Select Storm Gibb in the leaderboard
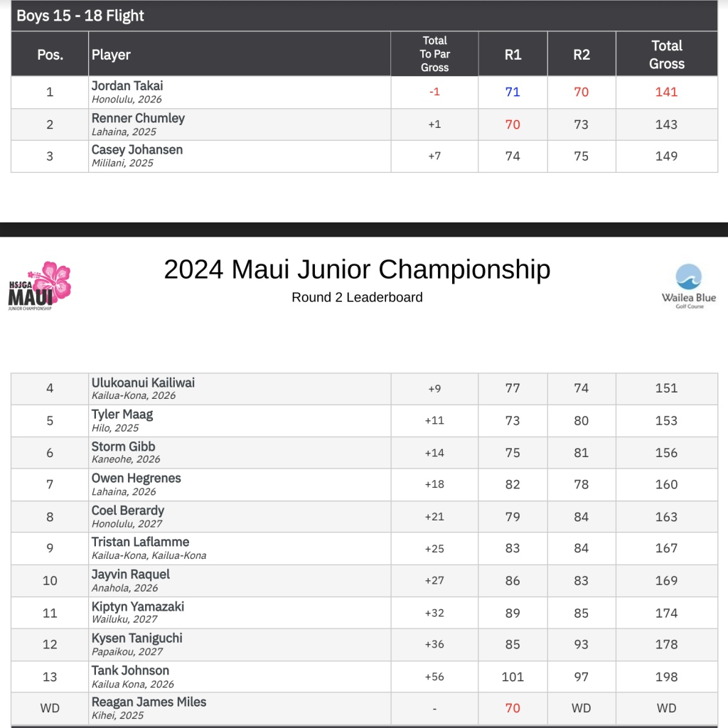This screenshot has width=728, height=728. [123, 446]
